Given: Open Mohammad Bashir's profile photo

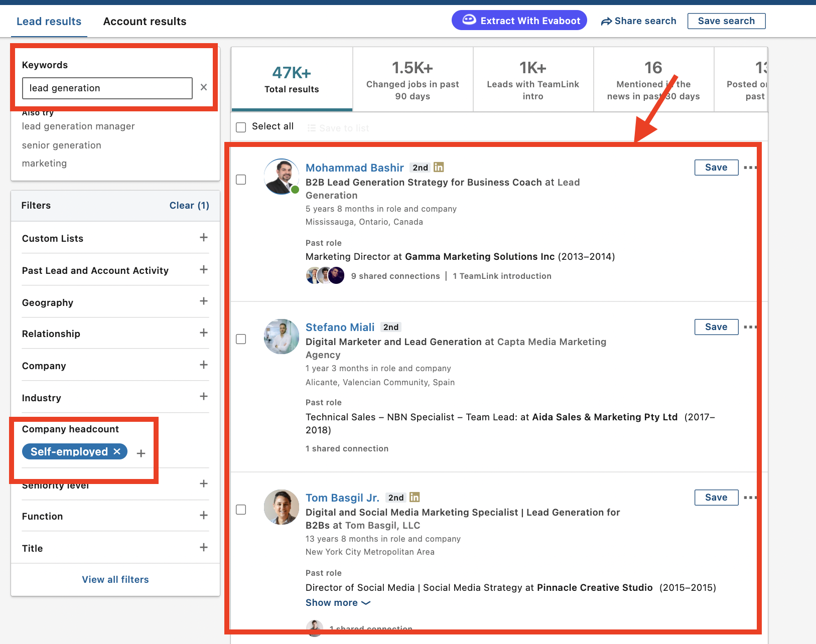Looking at the screenshot, I should pos(282,177).
